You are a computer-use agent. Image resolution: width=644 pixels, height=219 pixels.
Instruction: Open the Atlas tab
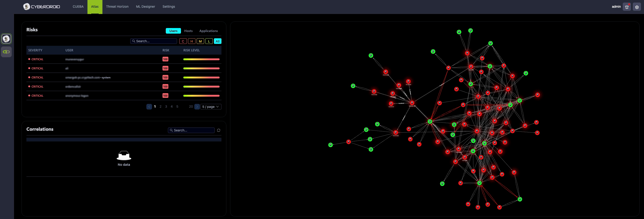click(95, 7)
